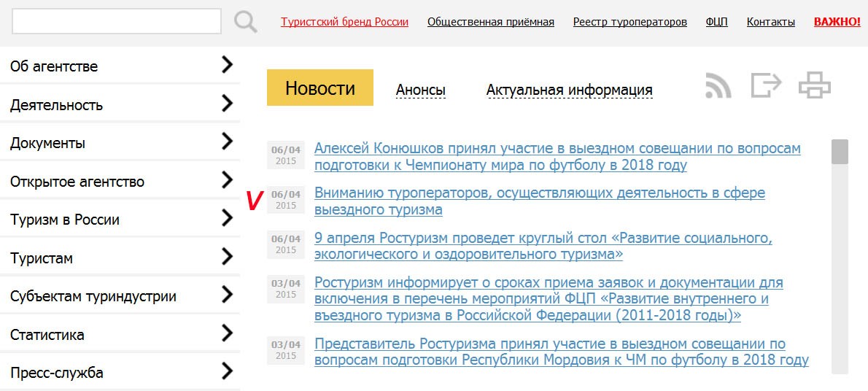Open the Открытое агентство menu item

120,181
